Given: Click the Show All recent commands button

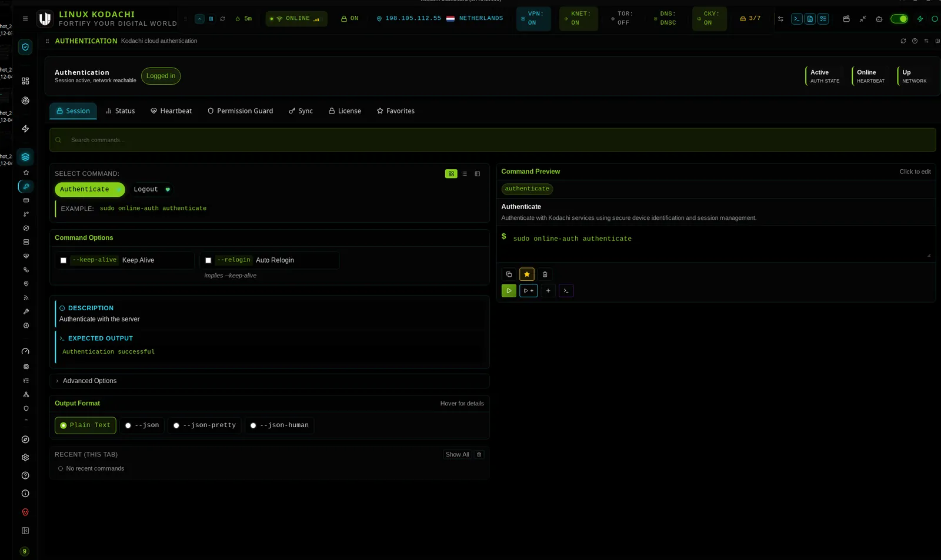Looking at the screenshot, I should pyautogui.click(x=458, y=455).
